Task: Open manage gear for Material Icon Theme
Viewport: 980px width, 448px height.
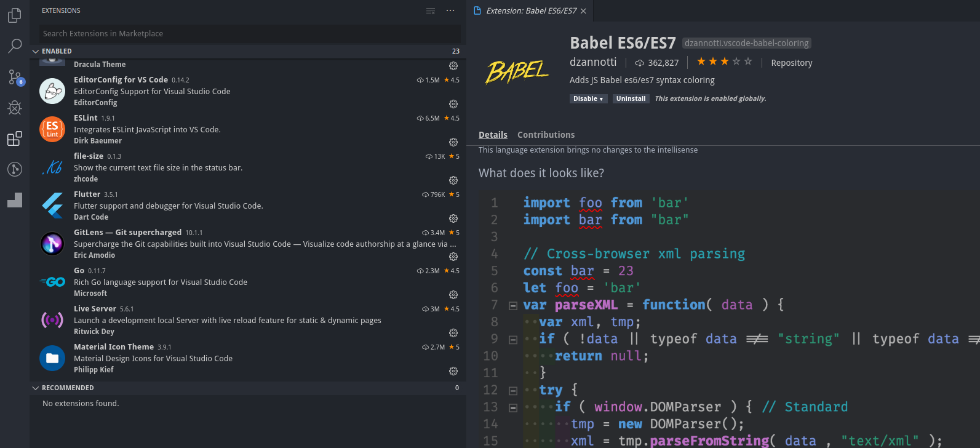Action: [453, 371]
